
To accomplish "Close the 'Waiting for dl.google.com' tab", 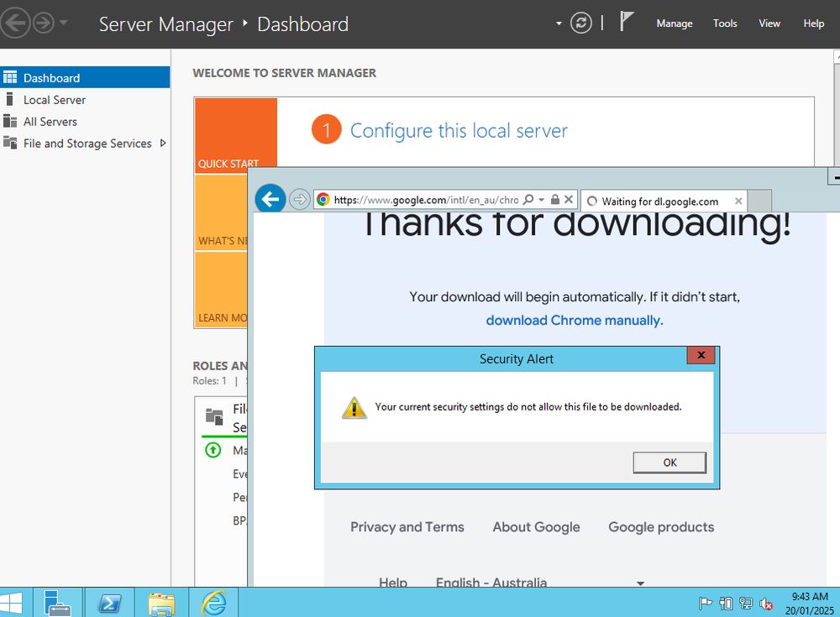I will click(738, 201).
